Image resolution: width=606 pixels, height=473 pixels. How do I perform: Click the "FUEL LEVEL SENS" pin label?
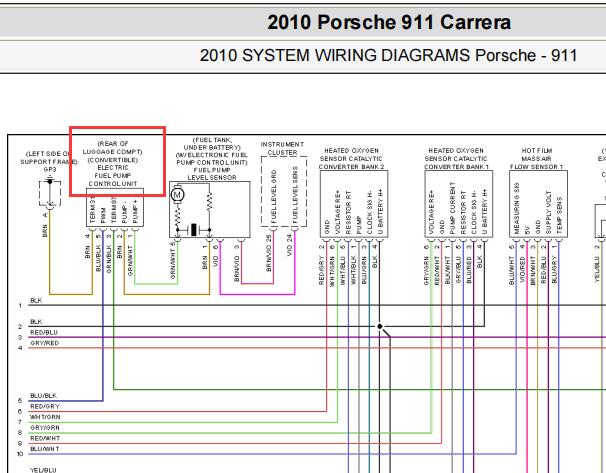pyautogui.click(x=295, y=195)
